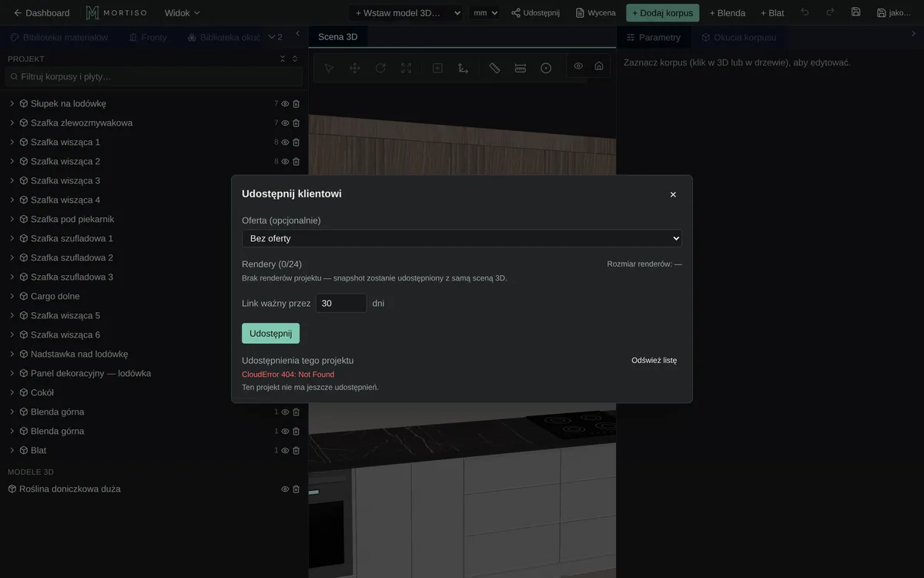This screenshot has height=578, width=924.
Task: Click the save as 'jako…' button
Action: (894, 12)
